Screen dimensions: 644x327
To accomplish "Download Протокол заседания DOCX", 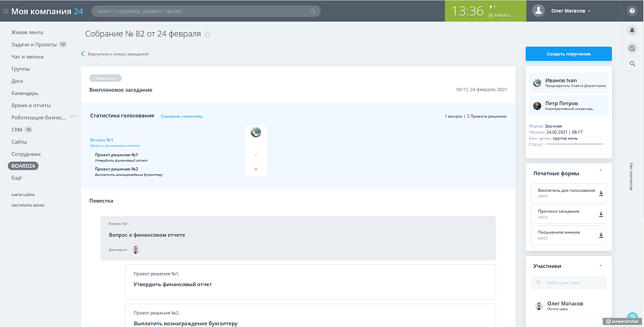I will pyautogui.click(x=601, y=214).
